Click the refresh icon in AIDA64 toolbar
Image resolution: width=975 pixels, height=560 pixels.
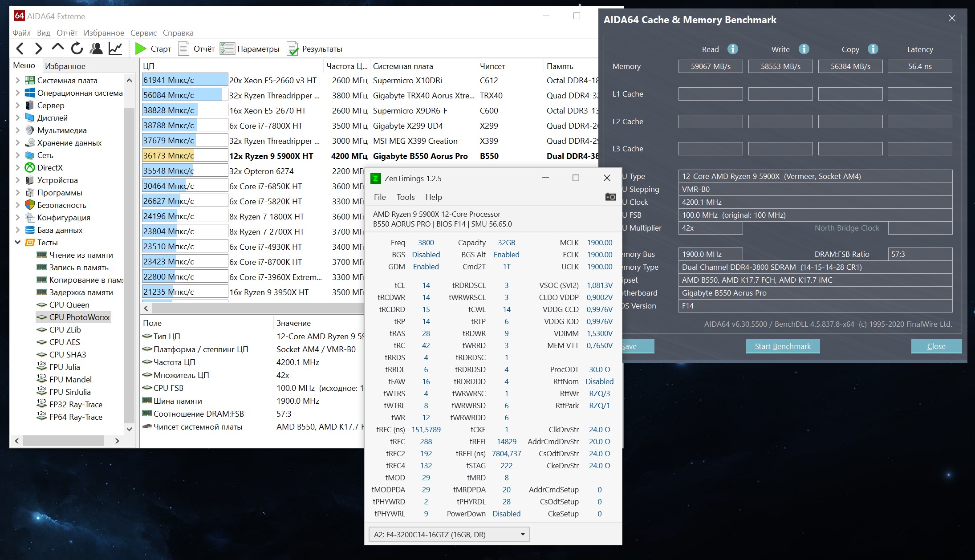77,49
